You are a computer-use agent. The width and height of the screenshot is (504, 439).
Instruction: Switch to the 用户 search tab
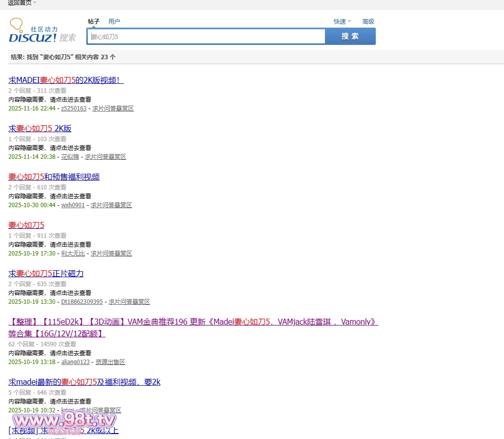click(x=114, y=22)
